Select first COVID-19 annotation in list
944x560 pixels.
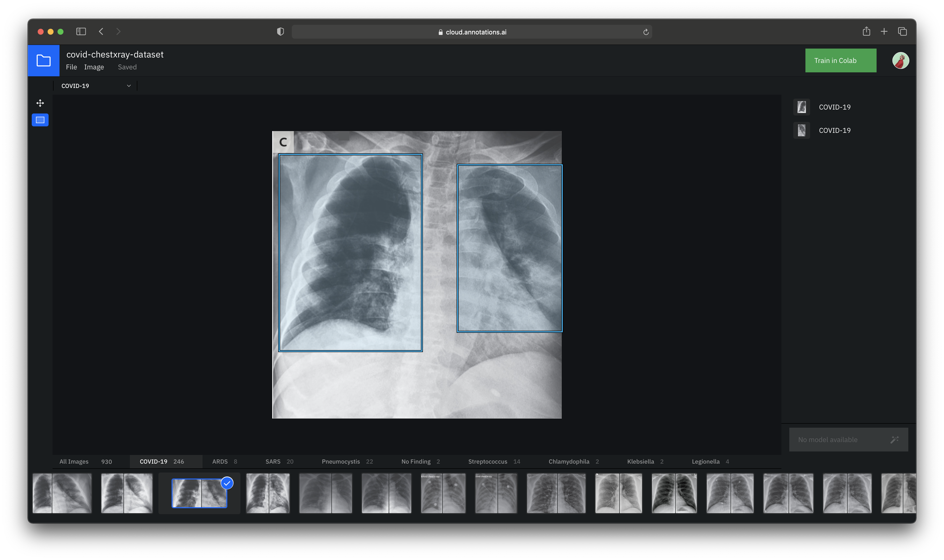[834, 107]
